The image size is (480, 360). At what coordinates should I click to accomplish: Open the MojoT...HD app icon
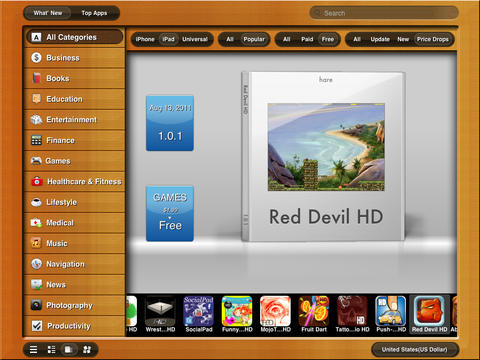tap(275, 311)
